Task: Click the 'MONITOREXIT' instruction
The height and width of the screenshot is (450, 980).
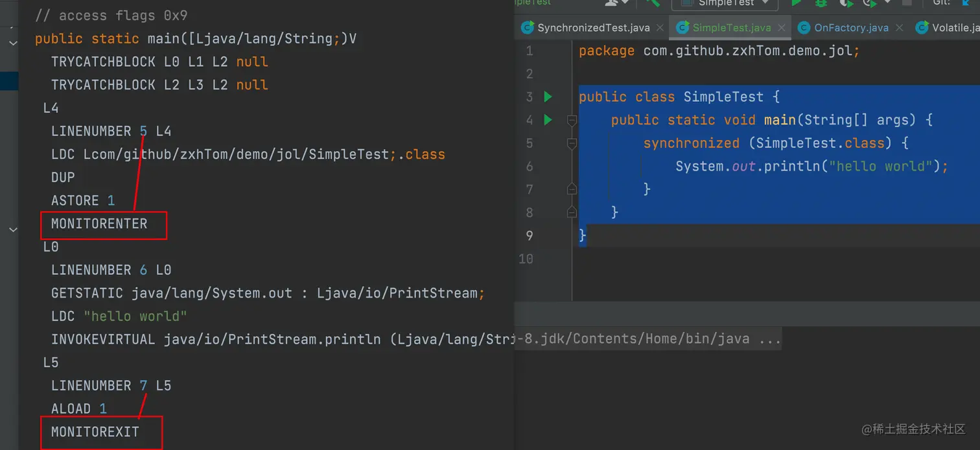Action: point(95,432)
